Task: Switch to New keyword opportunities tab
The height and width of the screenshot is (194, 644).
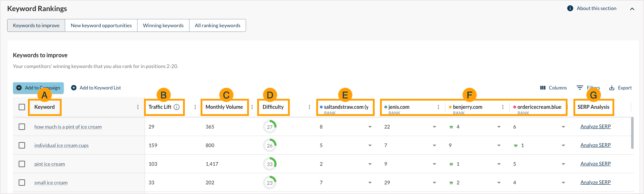Action: point(101,25)
